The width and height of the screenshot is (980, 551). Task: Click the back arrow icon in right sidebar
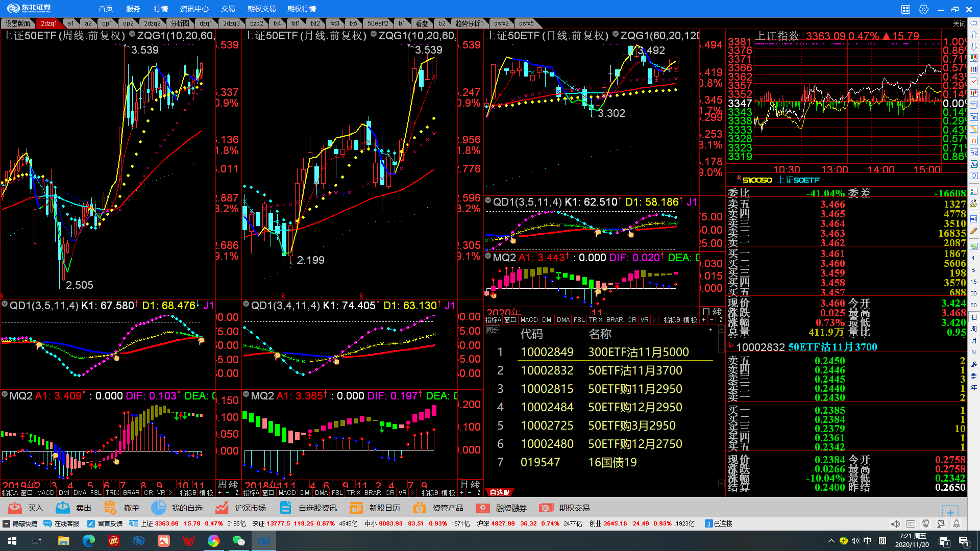974,23
